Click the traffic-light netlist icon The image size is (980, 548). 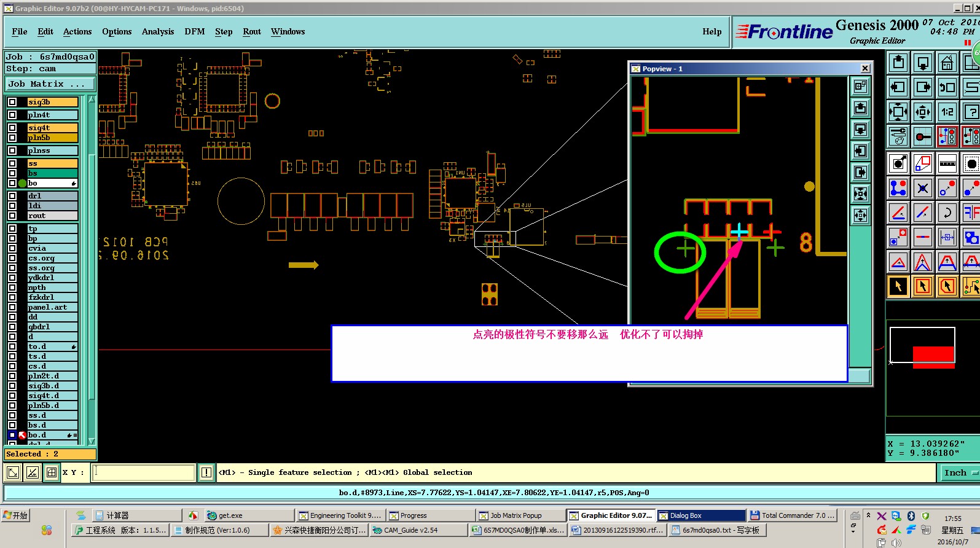[947, 136]
